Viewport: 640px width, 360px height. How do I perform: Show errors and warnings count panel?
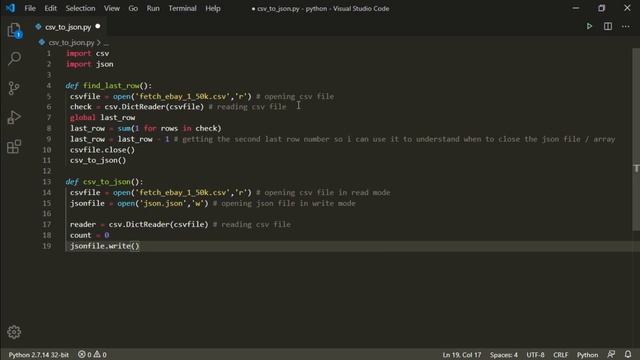[x=92, y=354]
